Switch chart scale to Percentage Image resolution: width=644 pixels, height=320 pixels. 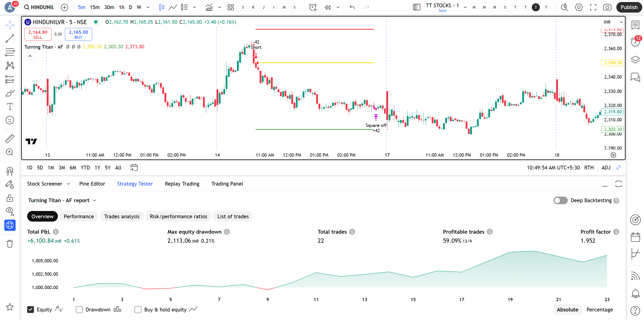coord(599,310)
